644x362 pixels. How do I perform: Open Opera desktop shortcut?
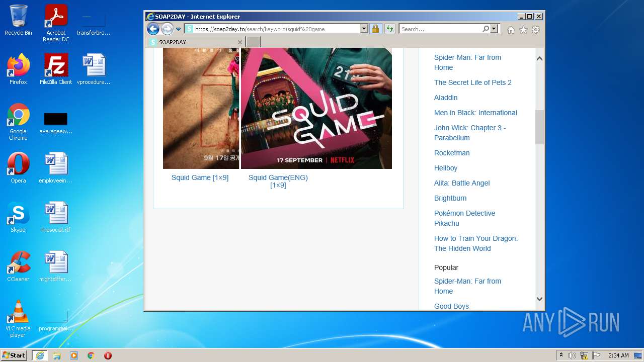point(18,168)
